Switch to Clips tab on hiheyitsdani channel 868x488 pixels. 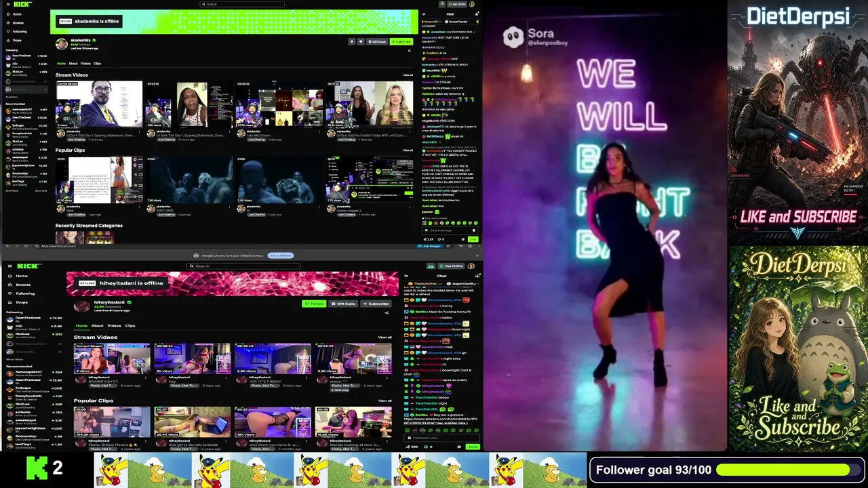click(x=130, y=325)
